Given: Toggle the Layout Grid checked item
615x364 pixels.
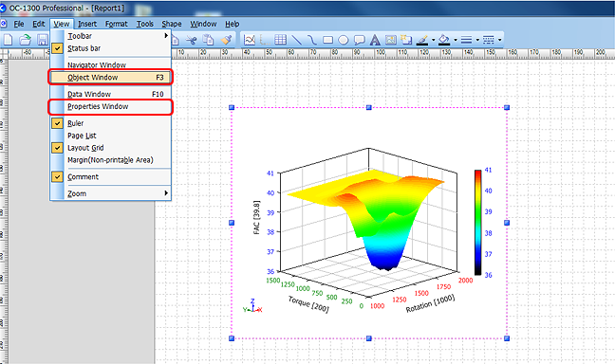Looking at the screenshot, I should [x=111, y=148].
